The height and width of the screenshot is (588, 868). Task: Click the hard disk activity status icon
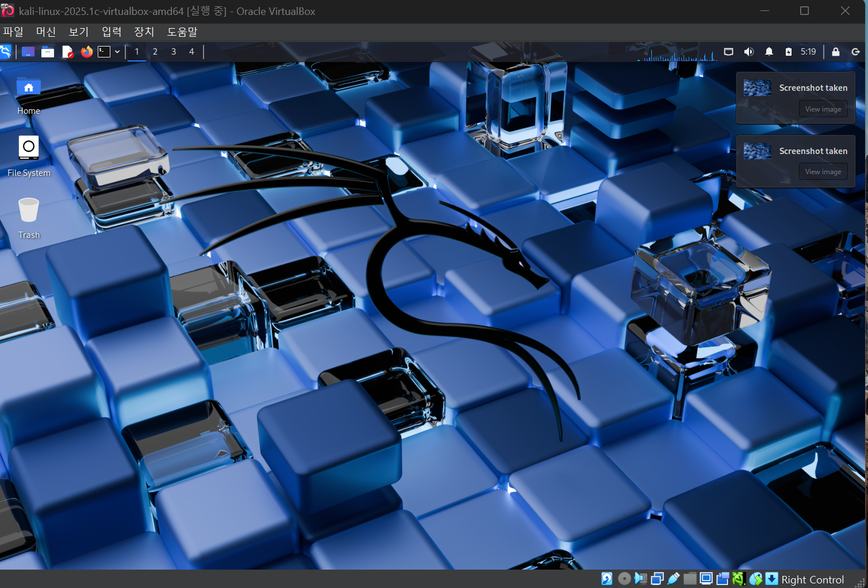(607, 579)
